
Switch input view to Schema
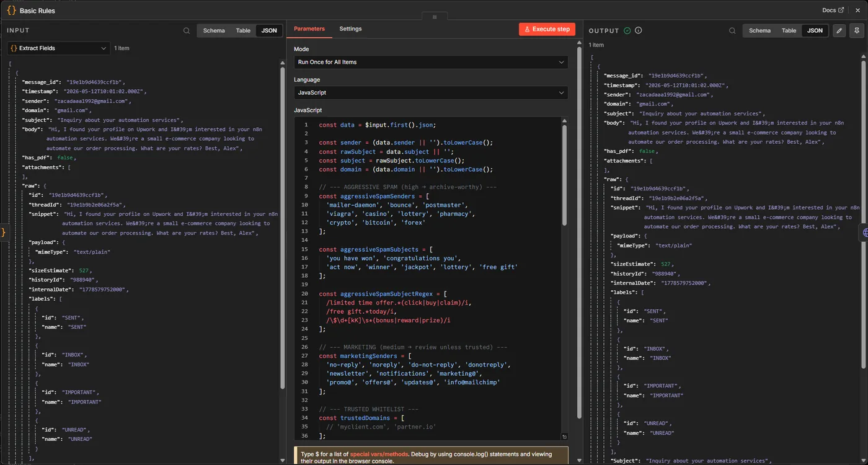(214, 30)
